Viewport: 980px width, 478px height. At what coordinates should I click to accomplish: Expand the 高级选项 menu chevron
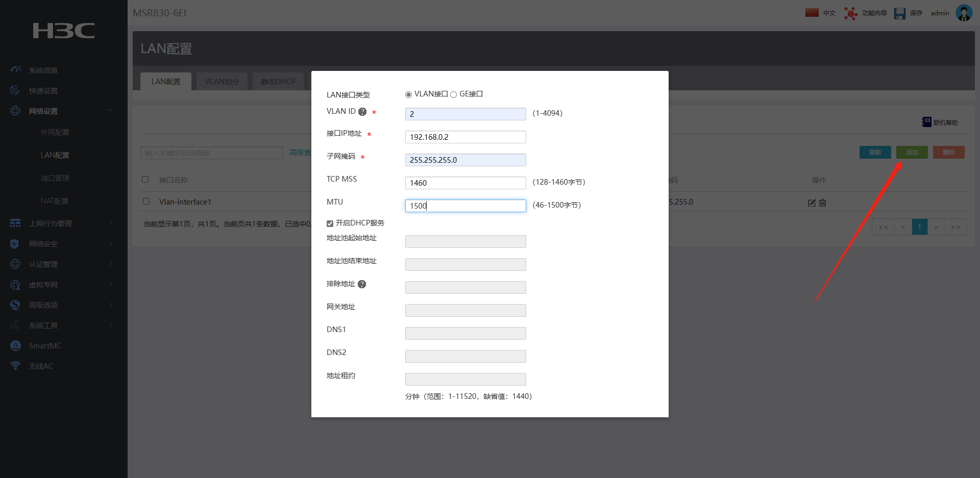pos(111,305)
